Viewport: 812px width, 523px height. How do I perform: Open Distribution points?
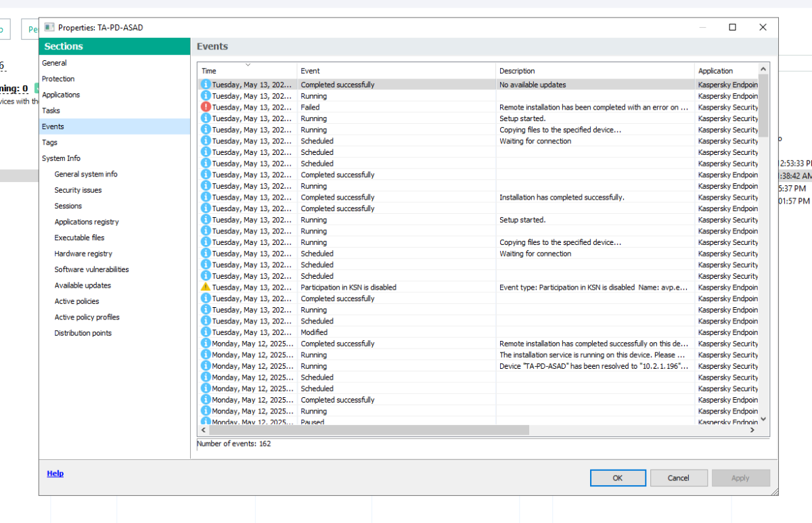tap(83, 333)
